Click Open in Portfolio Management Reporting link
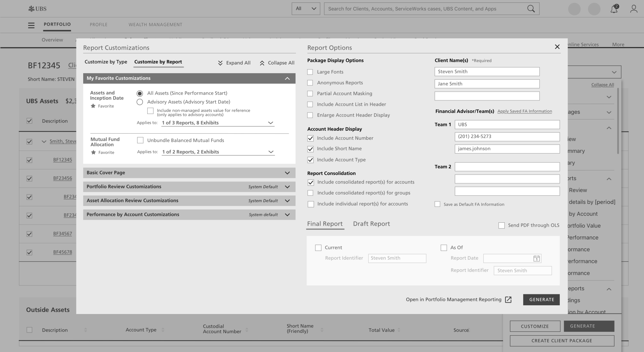The width and height of the screenshot is (644, 352). point(453,300)
